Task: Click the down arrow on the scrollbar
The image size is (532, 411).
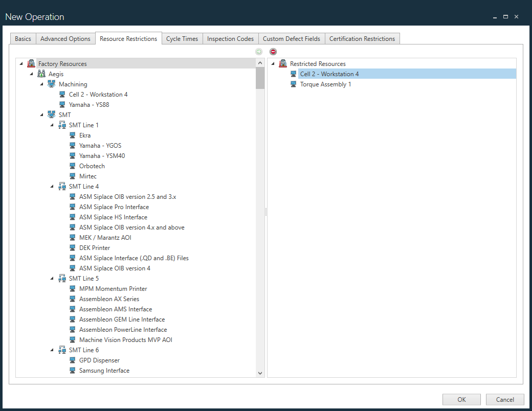Action: [x=260, y=373]
